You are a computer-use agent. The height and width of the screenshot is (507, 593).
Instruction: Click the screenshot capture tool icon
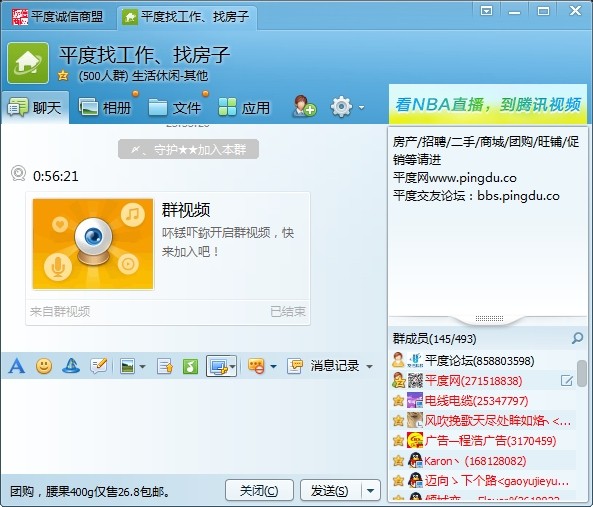(x=219, y=366)
